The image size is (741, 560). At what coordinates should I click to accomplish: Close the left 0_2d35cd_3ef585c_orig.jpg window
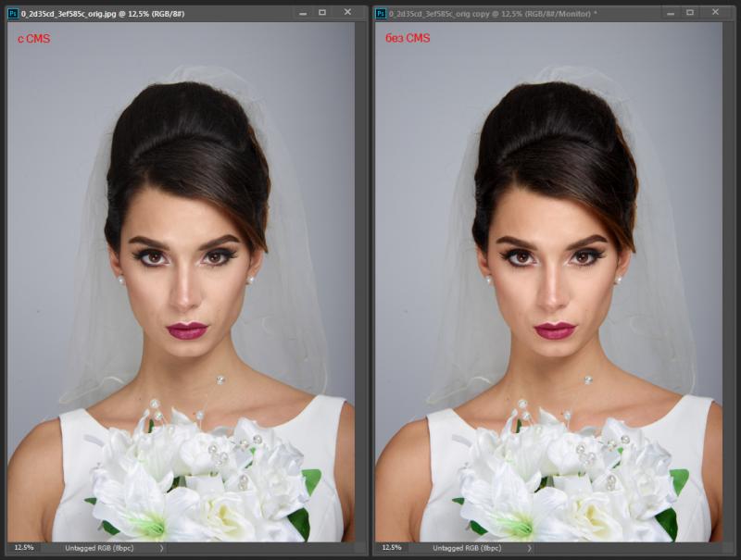point(348,12)
